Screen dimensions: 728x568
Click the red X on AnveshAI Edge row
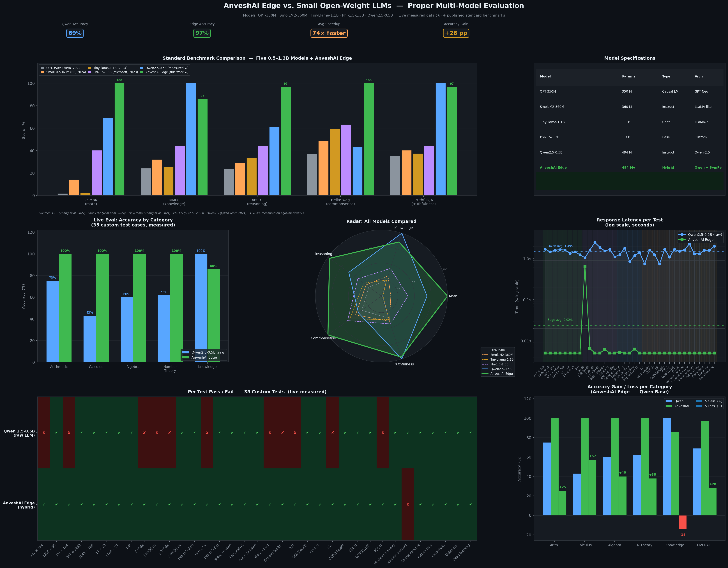(x=408, y=505)
